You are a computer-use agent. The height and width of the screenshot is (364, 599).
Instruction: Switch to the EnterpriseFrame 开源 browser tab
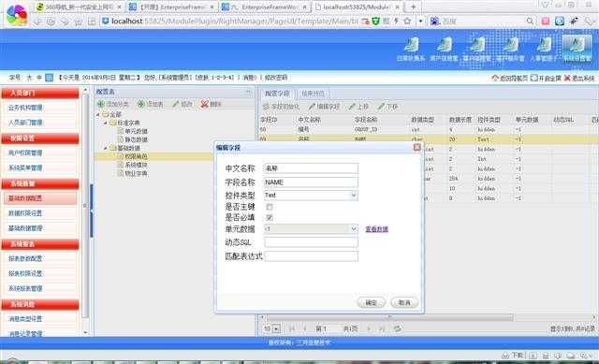171,7
